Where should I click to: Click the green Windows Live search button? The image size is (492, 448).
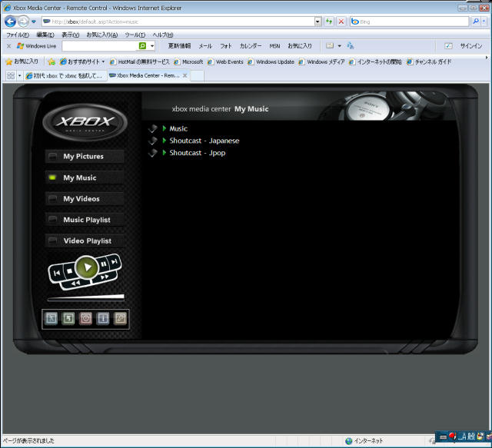point(142,46)
